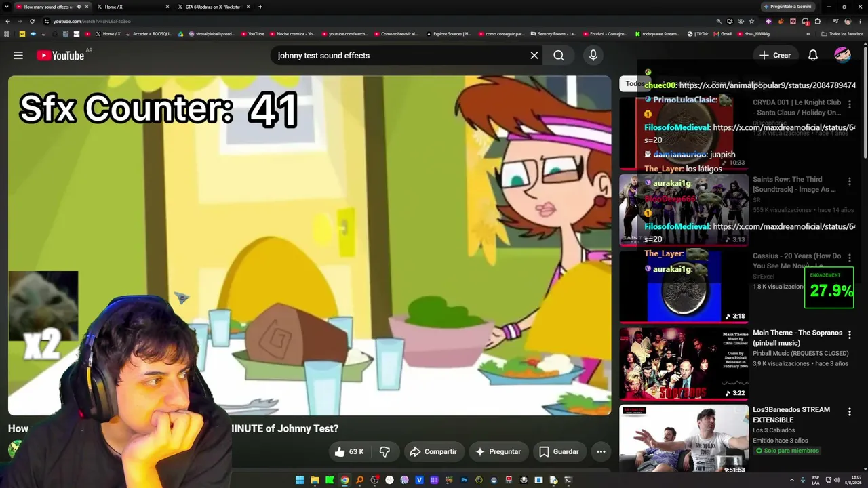Show hidden bookmarks with the chevron
Image resolution: width=868 pixels, height=488 pixels.
pyautogui.click(x=807, y=33)
